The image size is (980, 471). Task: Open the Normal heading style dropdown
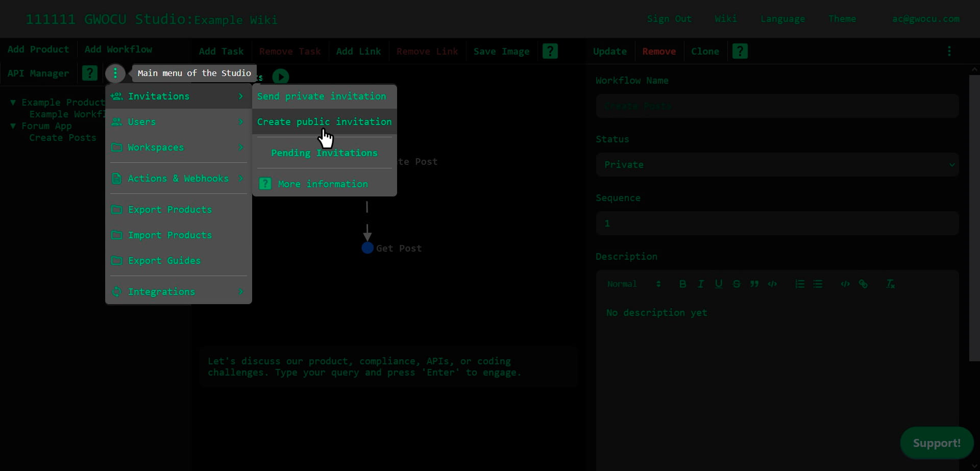pyautogui.click(x=634, y=284)
